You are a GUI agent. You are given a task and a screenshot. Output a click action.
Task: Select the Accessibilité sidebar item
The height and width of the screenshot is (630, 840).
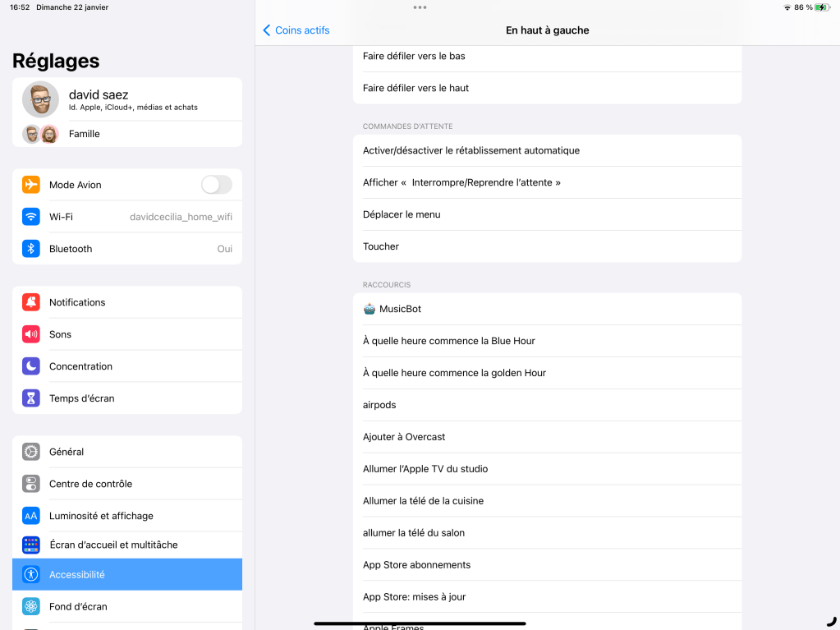pyautogui.click(x=127, y=574)
